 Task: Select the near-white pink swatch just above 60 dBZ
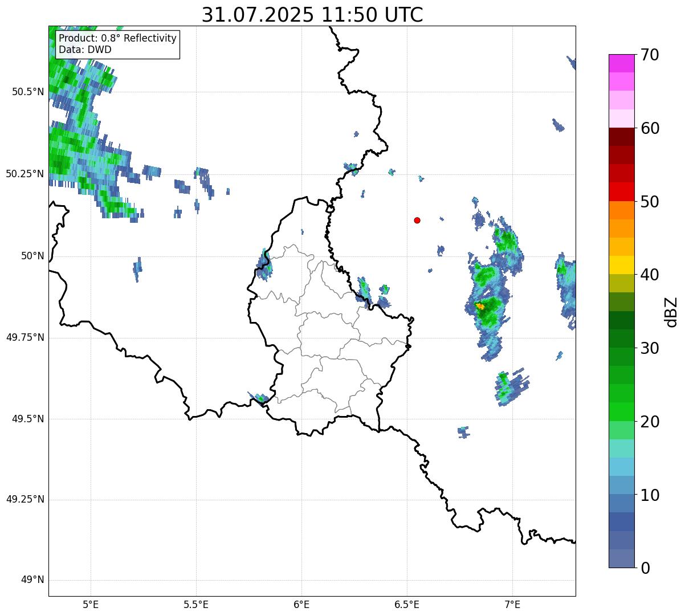coord(621,119)
